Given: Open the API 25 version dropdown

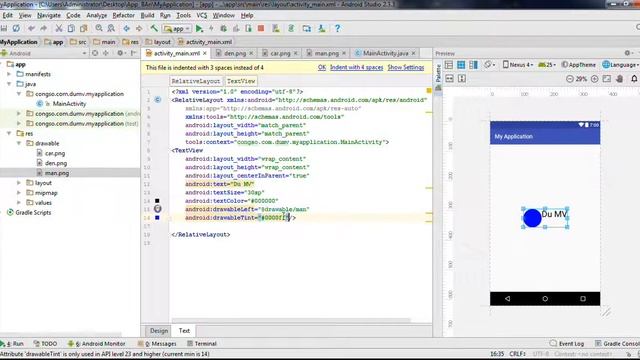Looking at the screenshot, I should point(547,64).
